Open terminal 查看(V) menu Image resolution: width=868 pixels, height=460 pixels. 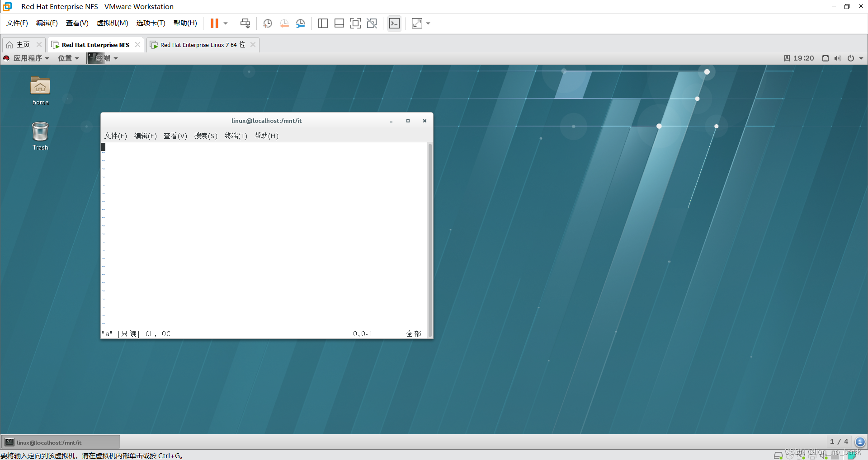(x=175, y=136)
